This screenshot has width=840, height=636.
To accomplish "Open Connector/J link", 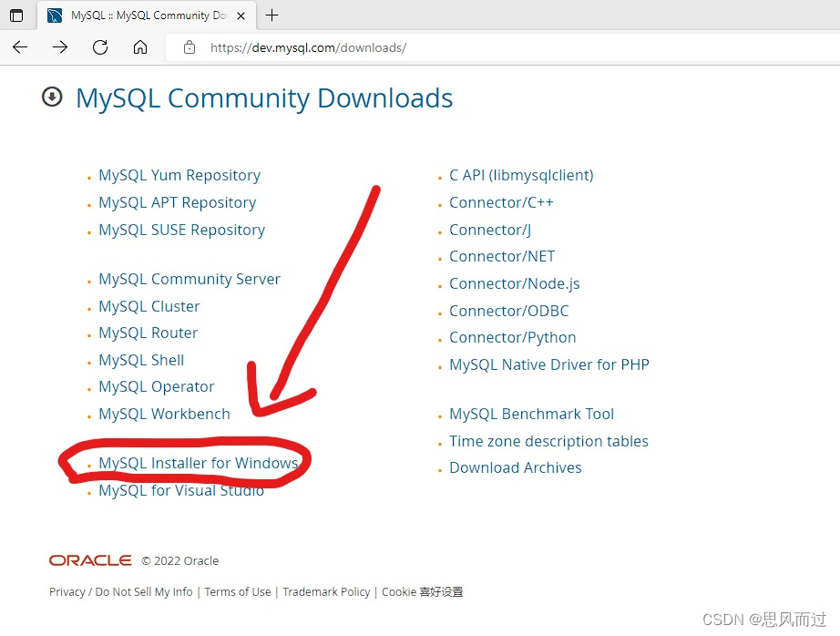I will [490, 230].
